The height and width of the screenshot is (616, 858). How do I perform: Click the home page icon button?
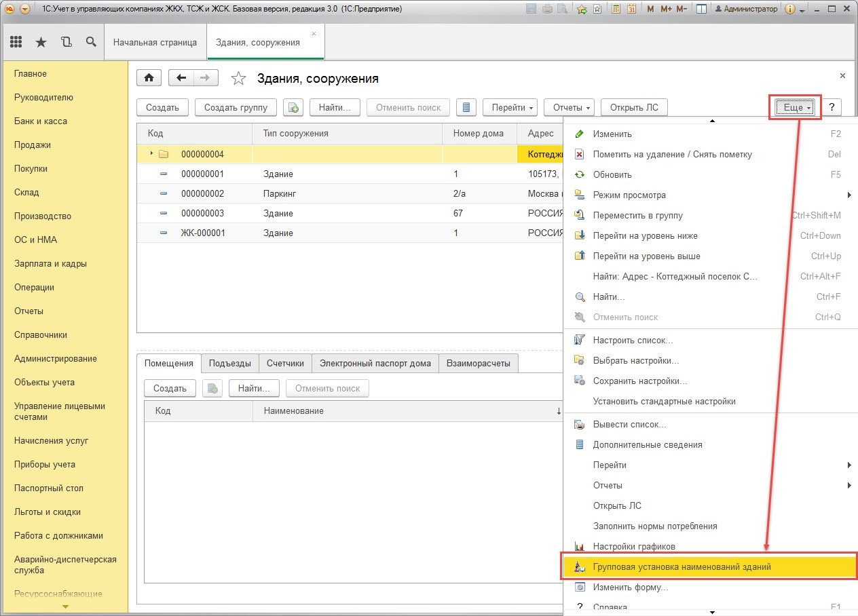point(149,78)
